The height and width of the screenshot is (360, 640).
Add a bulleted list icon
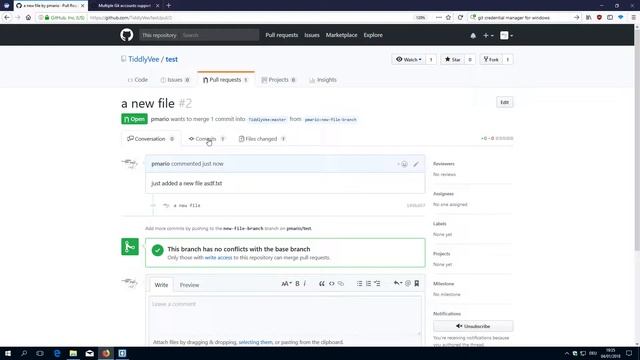[x=360, y=284]
